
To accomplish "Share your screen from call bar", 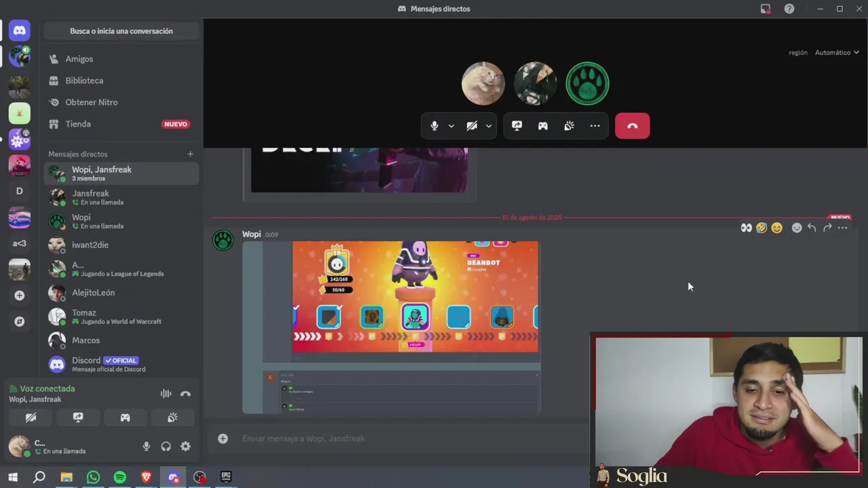I will point(517,126).
